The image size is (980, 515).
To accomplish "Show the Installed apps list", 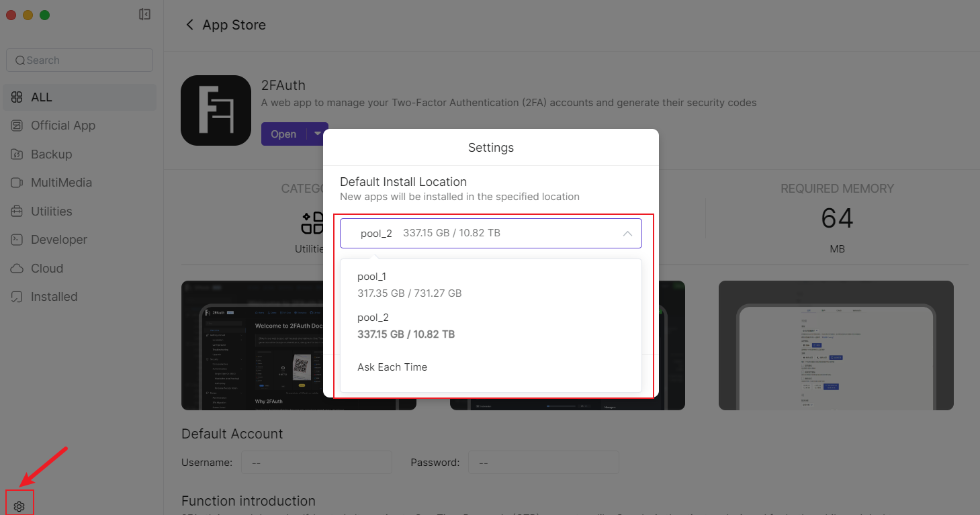I will (x=54, y=297).
